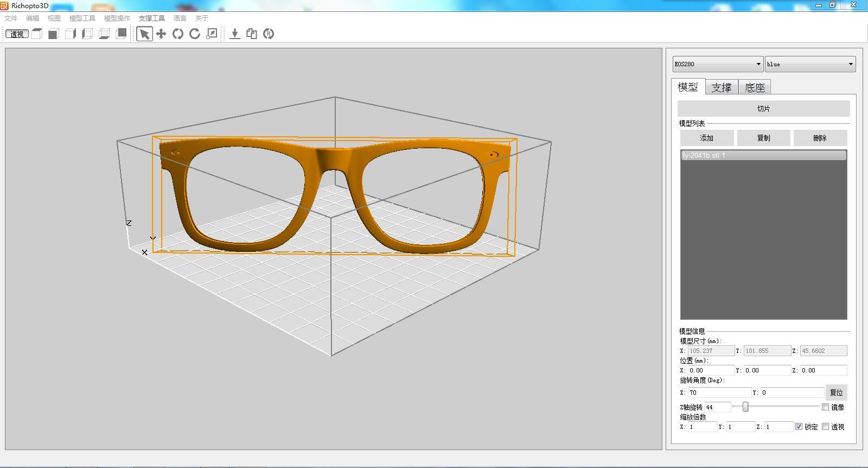This screenshot has height=468, width=868.
Task: Open the EOS280 printer dropdown
Action: [718, 64]
